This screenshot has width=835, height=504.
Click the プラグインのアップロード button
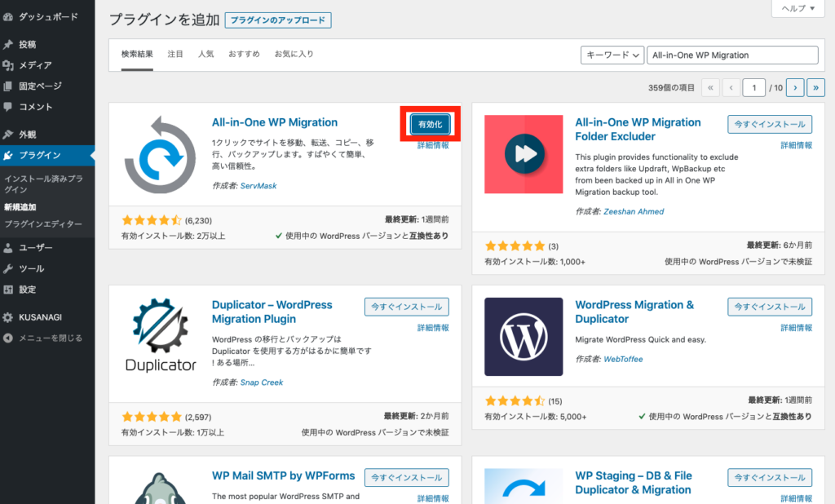coord(278,20)
